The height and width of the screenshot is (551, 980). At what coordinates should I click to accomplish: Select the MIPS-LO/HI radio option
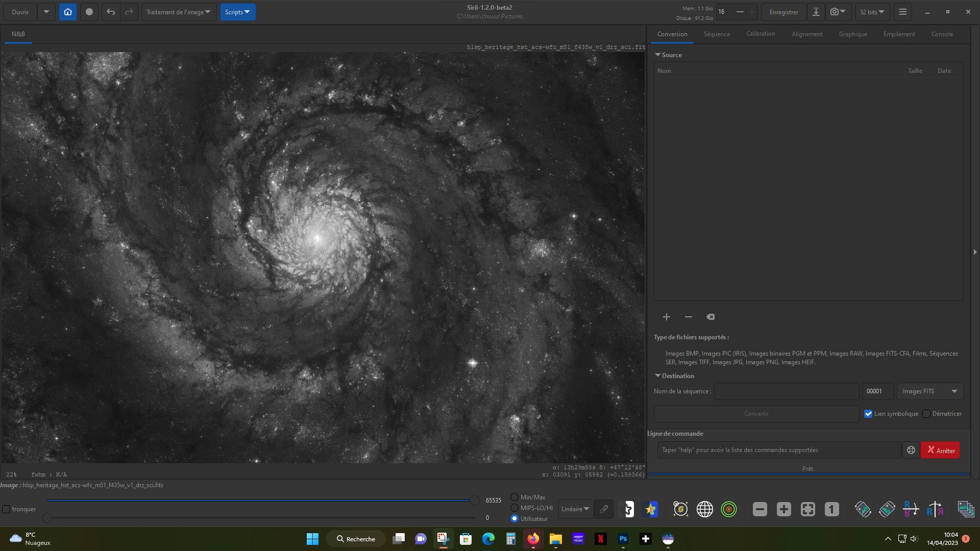pyautogui.click(x=514, y=508)
